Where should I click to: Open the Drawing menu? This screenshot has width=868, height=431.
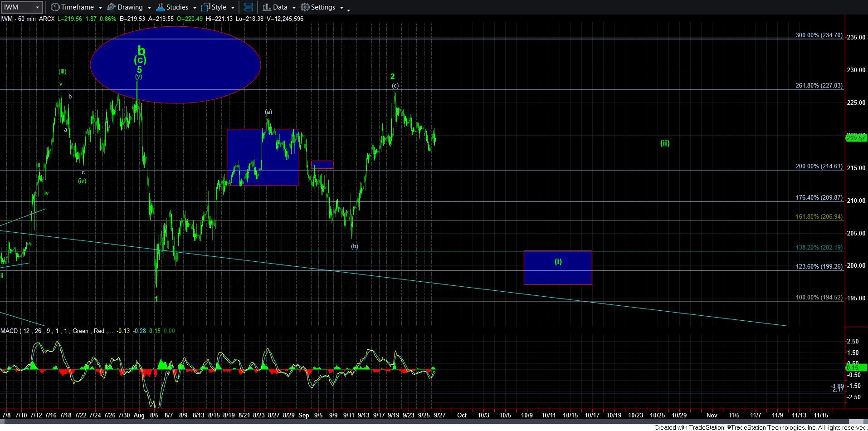click(130, 7)
